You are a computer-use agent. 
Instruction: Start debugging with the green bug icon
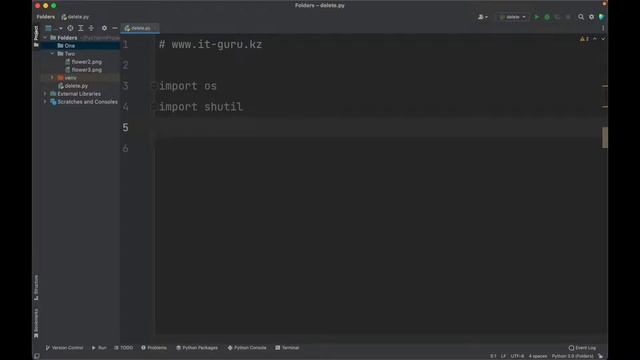tap(547, 17)
